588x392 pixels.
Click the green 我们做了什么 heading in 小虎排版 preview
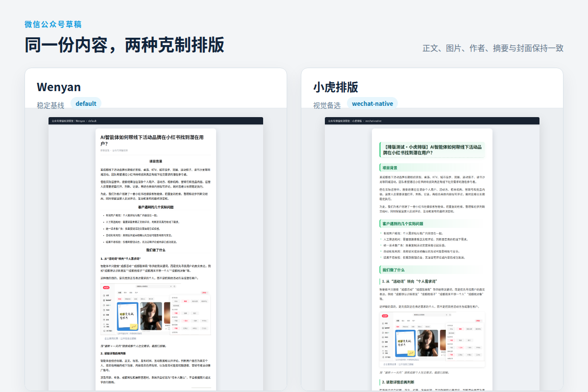tap(432, 270)
